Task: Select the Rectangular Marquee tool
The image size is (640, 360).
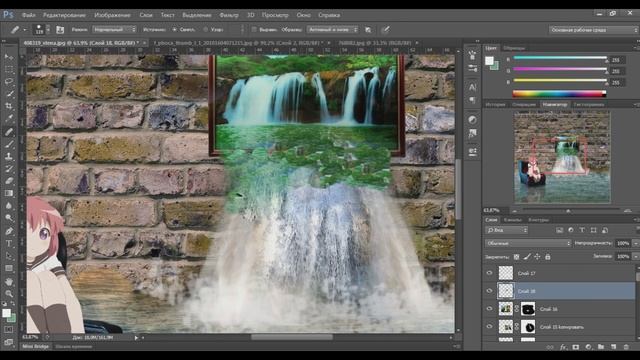Action: click(9, 69)
